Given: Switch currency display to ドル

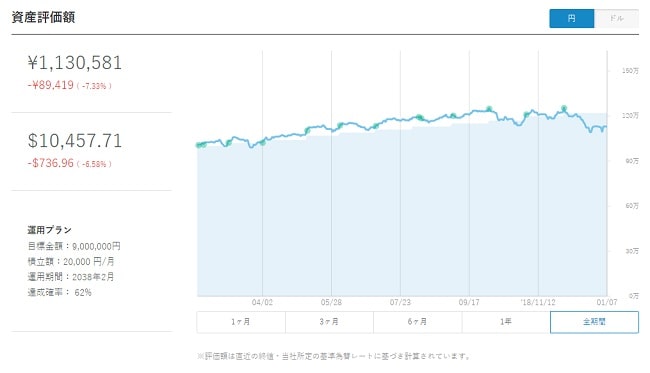Looking at the screenshot, I should 616,19.
